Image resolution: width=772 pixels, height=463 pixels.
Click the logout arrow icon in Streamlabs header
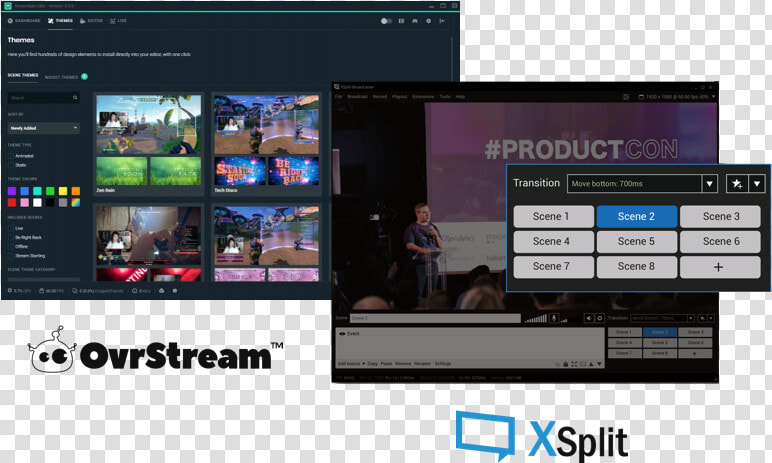[x=442, y=21]
